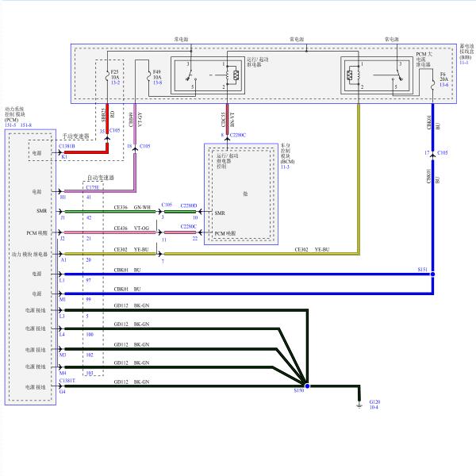Click the CBK01 BU label on M1 wire
The height and width of the screenshot is (476, 476).
127,289
